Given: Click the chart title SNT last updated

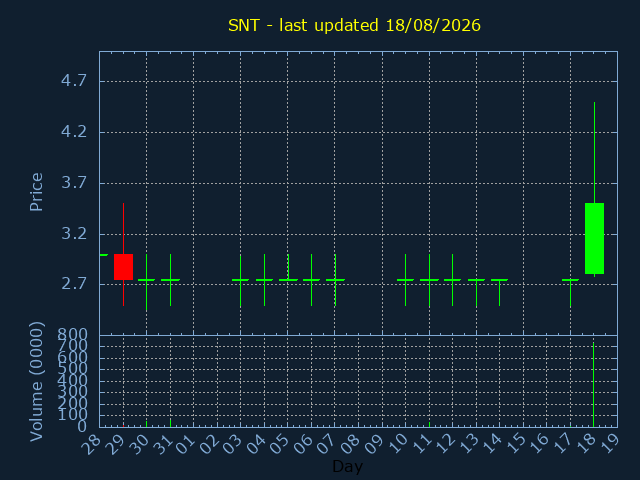Looking at the screenshot, I should tap(354, 25).
